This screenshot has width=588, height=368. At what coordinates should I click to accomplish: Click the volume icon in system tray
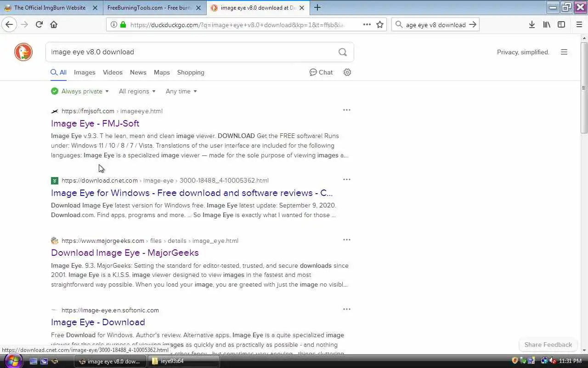[x=553, y=361]
